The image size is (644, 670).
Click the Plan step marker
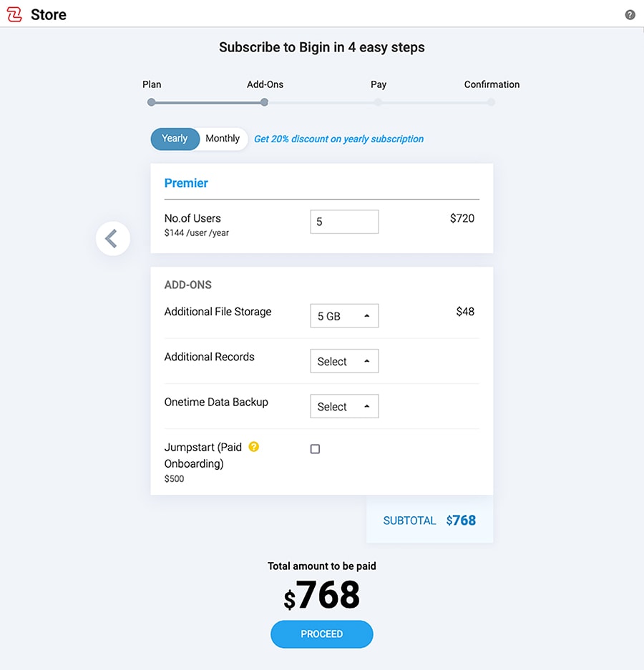click(151, 102)
